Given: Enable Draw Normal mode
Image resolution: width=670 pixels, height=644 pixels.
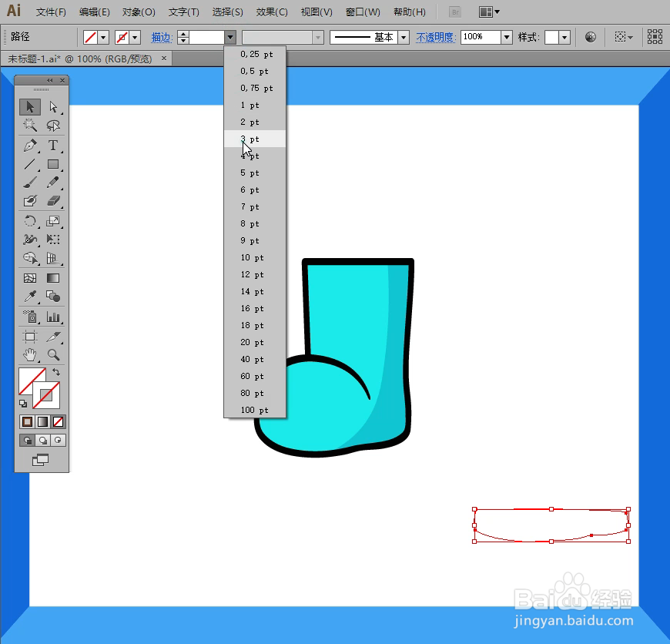Looking at the screenshot, I should [x=28, y=440].
